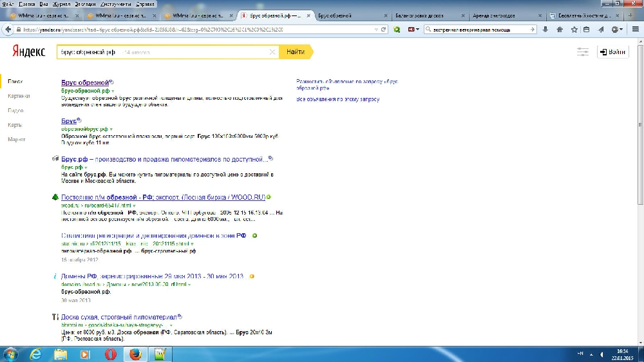Bookmark this page with the star icon
This screenshot has height=362, width=644.
pyautogui.click(x=574, y=30)
